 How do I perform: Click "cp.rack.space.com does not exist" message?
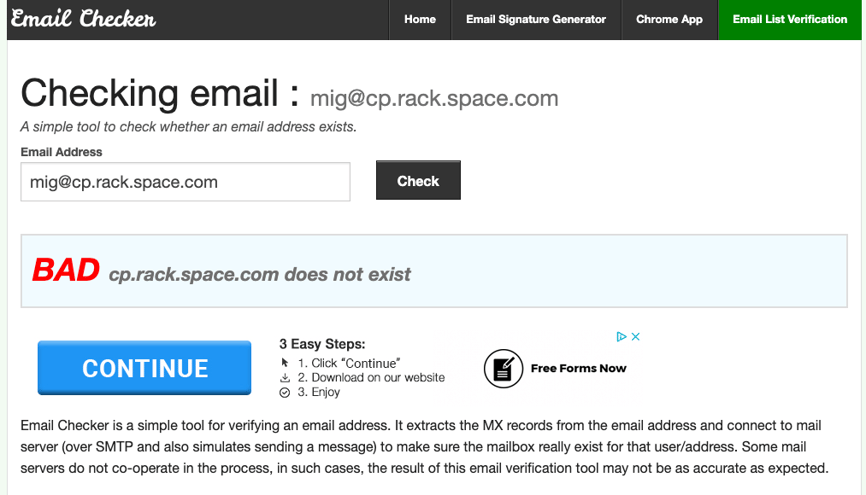(260, 274)
